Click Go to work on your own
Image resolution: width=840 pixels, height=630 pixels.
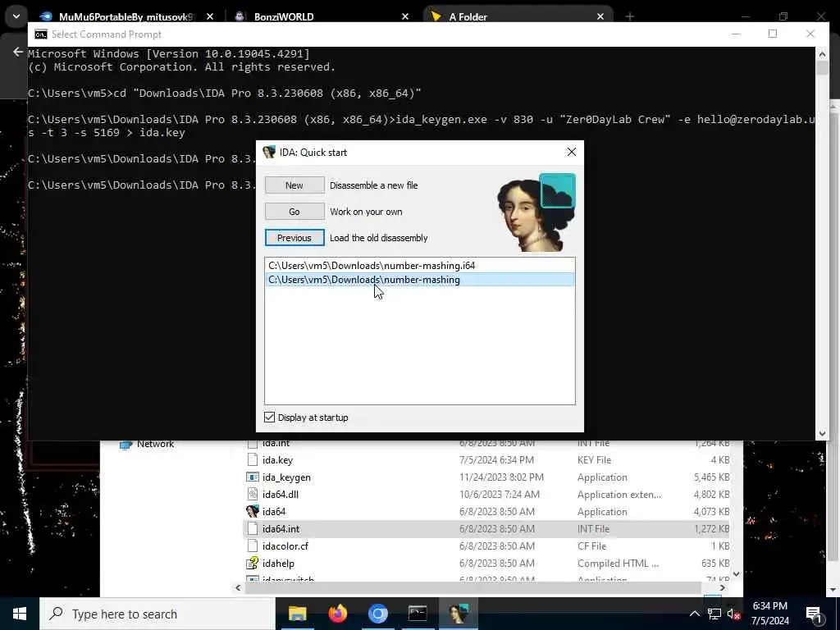point(294,211)
